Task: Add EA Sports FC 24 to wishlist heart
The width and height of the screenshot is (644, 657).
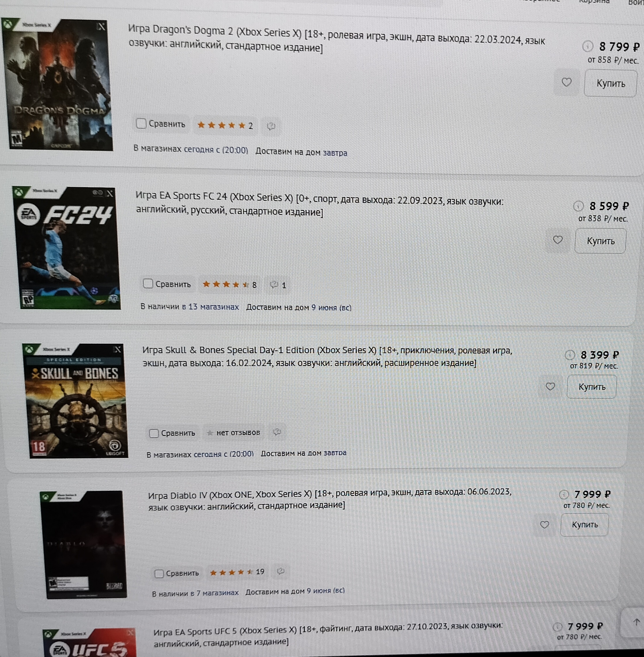Action: 557,240
